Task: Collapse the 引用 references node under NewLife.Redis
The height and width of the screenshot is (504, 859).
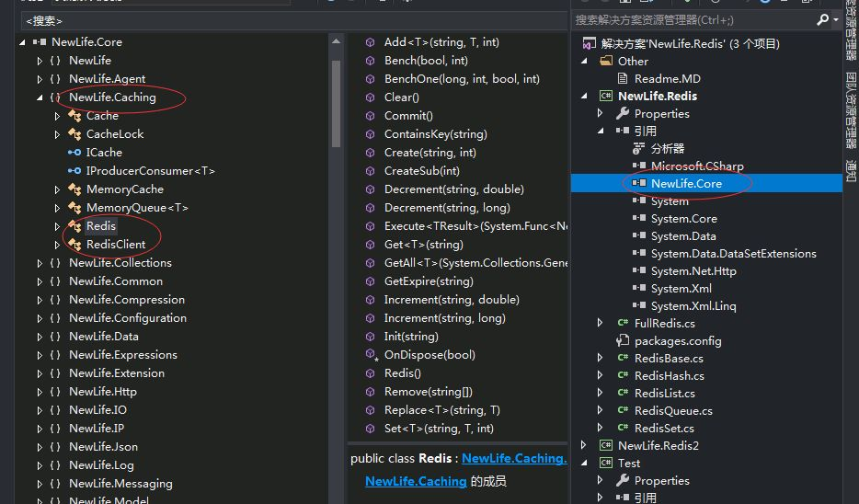Action: [x=601, y=131]
